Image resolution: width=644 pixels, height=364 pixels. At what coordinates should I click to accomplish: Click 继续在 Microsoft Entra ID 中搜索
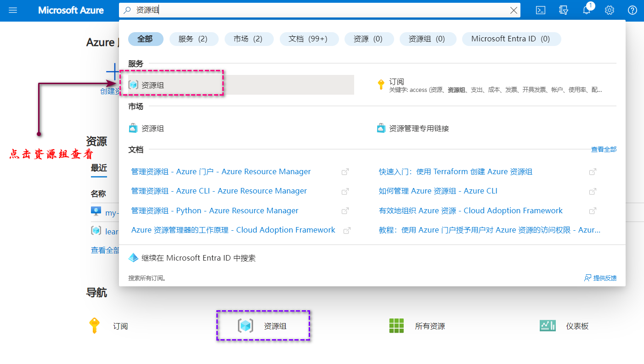(198, 258)
